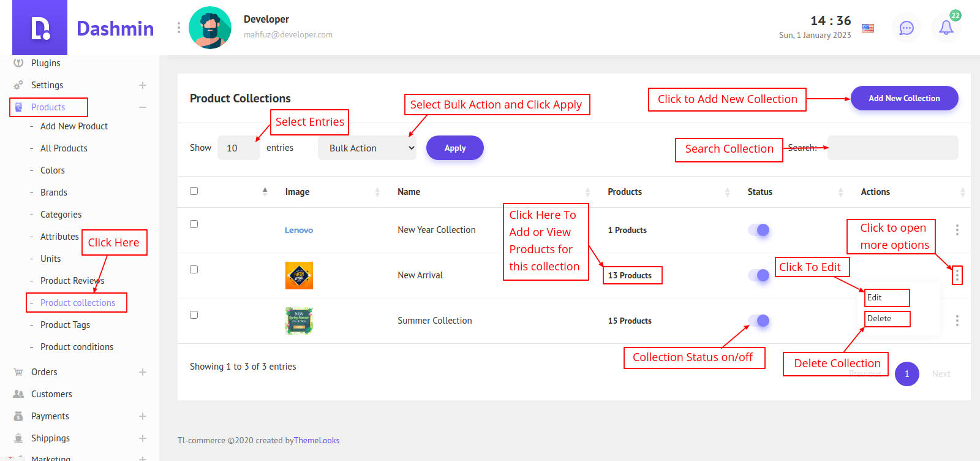Open the developer profile avatar
Screen dimensions: 980x461
coord(210,28)
